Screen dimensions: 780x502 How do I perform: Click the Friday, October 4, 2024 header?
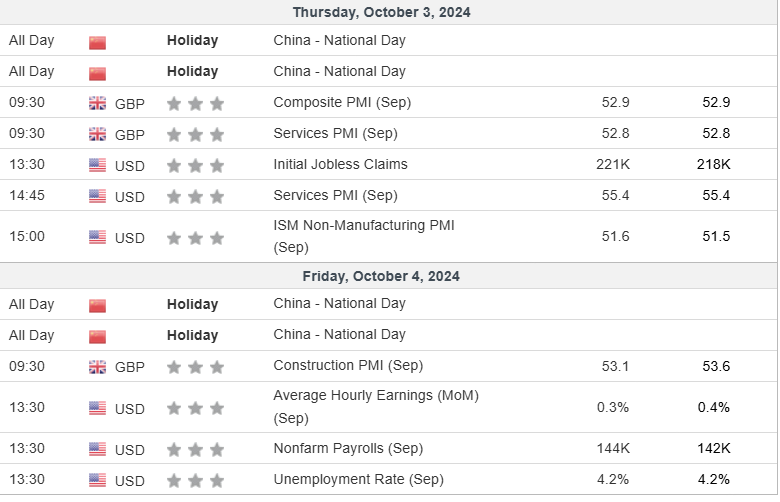tap(381, 276)
